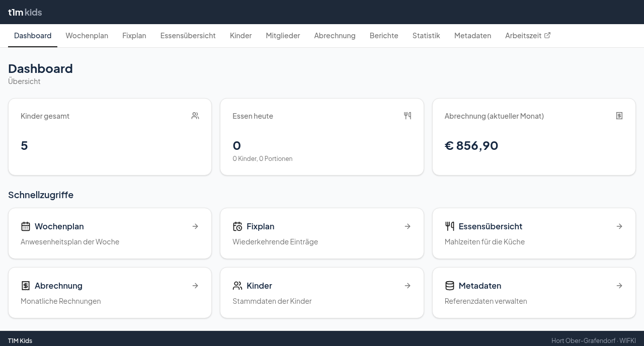Open the Fixplan tab
The height and width of the screenshot is (346, 644).
134,35
